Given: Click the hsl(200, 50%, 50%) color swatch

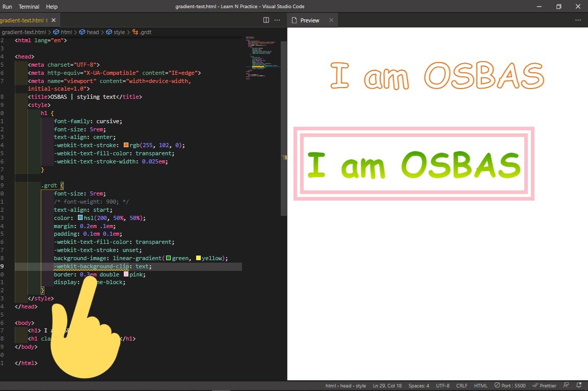Looking at the screenshot, I should point(80,217).
